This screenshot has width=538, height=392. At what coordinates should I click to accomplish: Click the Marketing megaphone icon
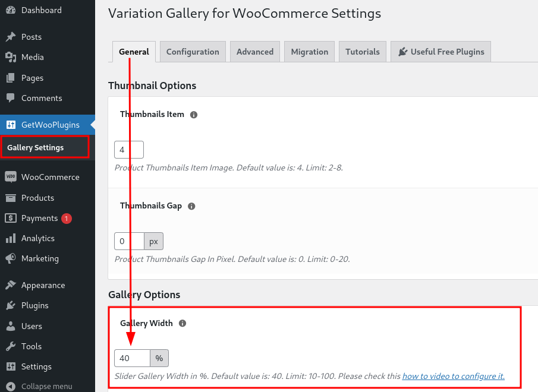11,258
